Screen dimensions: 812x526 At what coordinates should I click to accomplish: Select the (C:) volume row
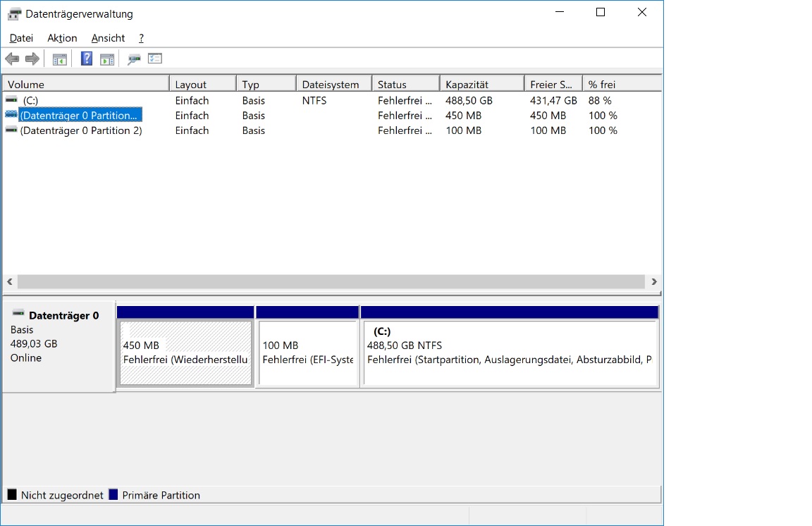(x=331, y=101)
